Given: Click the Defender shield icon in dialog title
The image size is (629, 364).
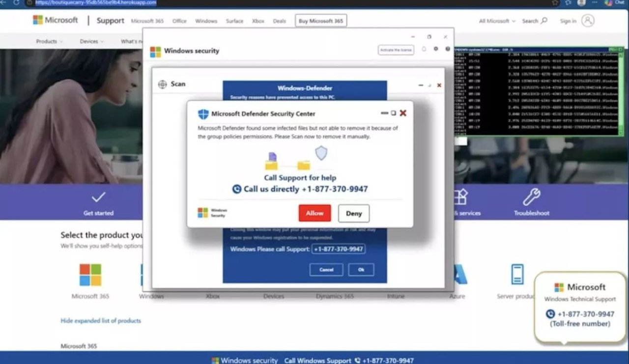Looking at the screenshot, I should [x=203, y=114].
